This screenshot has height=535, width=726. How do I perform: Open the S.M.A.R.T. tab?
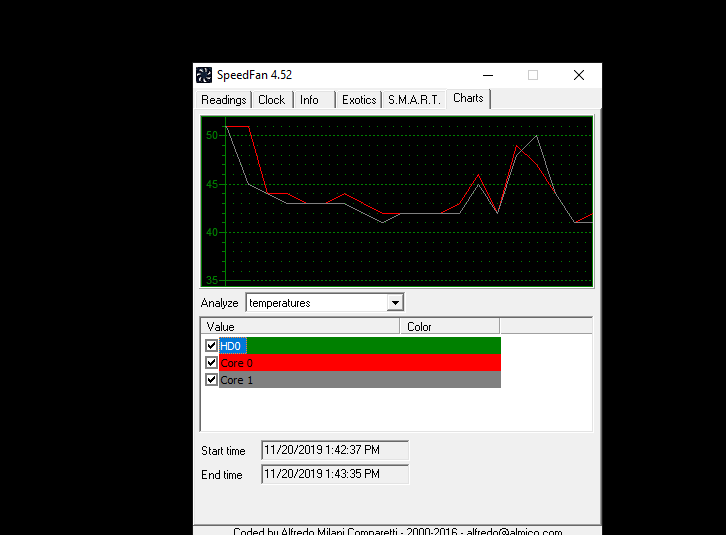click(414, 100)
